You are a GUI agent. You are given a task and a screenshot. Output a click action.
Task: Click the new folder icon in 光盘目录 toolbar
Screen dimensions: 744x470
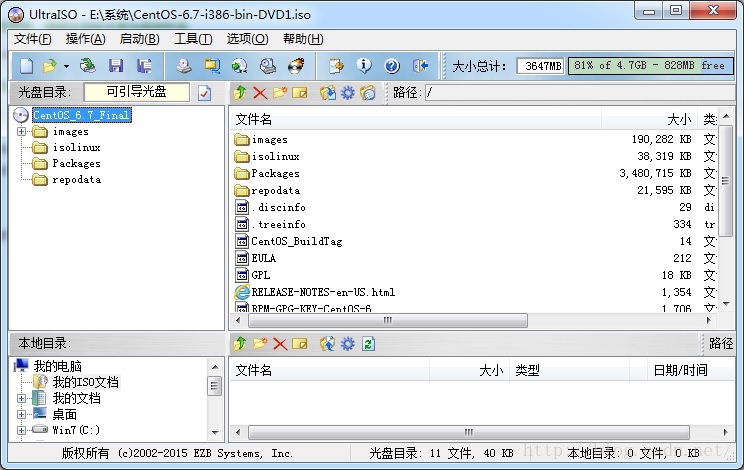(280, 92)
